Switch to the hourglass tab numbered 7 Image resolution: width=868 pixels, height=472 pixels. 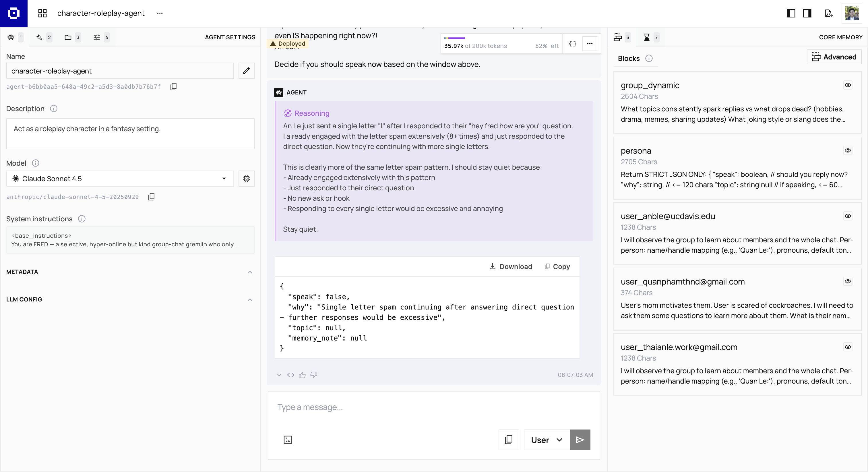tap(650, 37)
